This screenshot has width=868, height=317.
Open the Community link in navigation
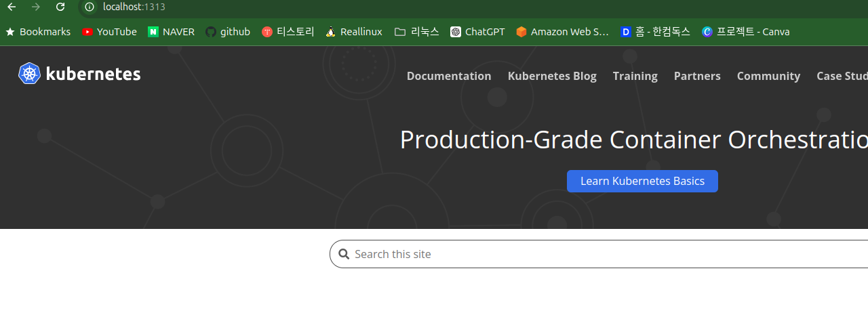click(x=768, y=76)
